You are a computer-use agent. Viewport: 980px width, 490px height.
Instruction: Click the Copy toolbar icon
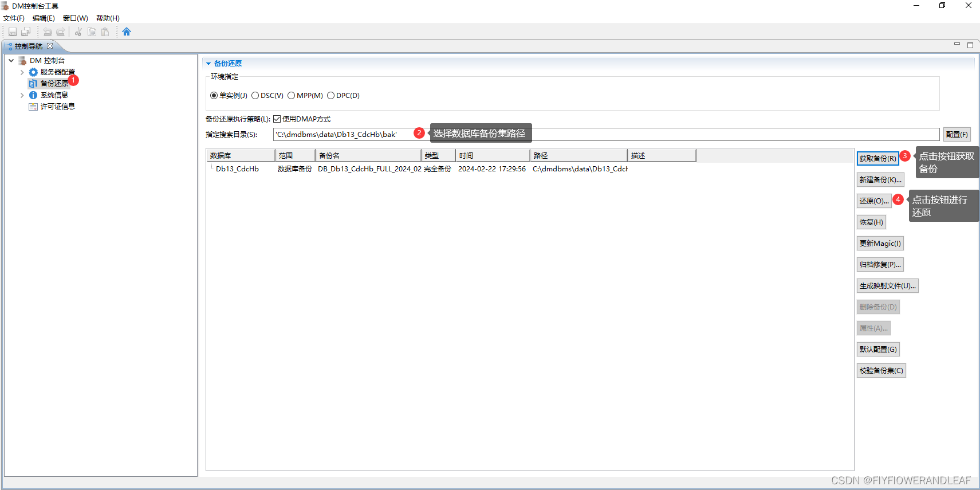point(92,32)
